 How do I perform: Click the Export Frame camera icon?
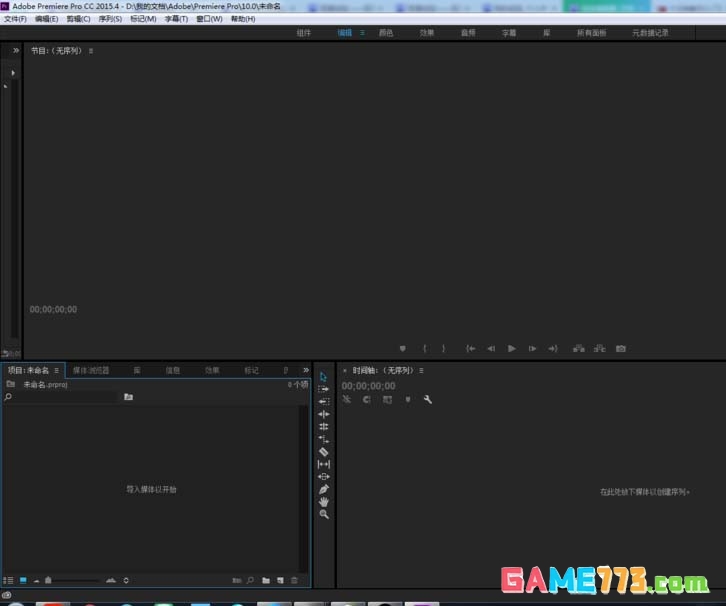[621, 348]
